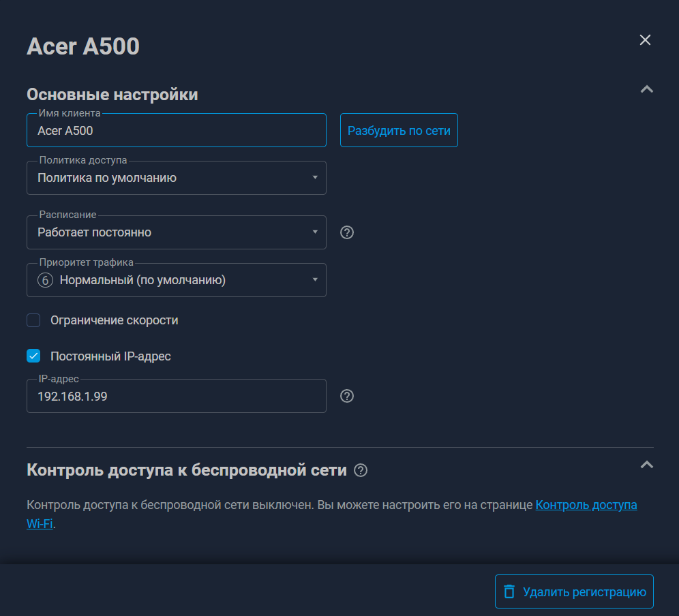
Task: Collapse the Контроль доступа к беспроводной сети section
Action: coord(646,465)
